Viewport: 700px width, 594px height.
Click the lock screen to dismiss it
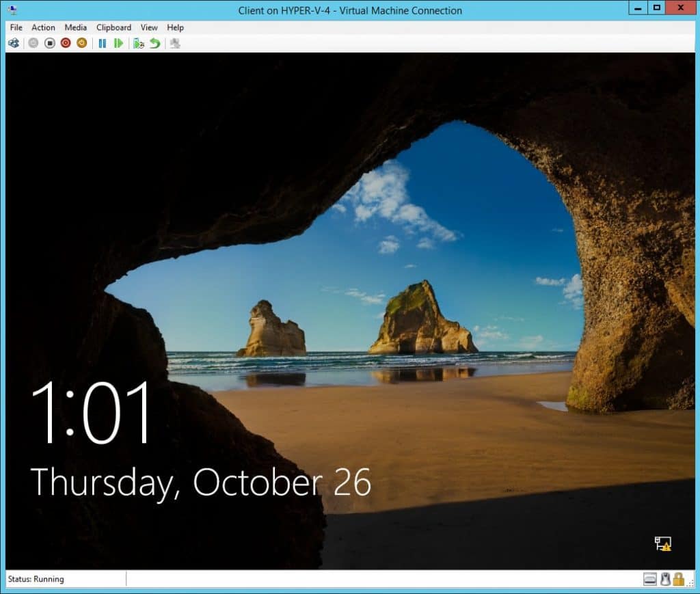(350, 308)
